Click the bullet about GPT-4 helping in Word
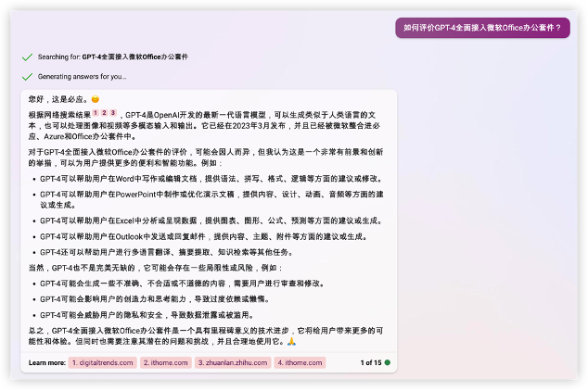The height and width of the screenshot is (391, 588). click(x=211, y=179)
